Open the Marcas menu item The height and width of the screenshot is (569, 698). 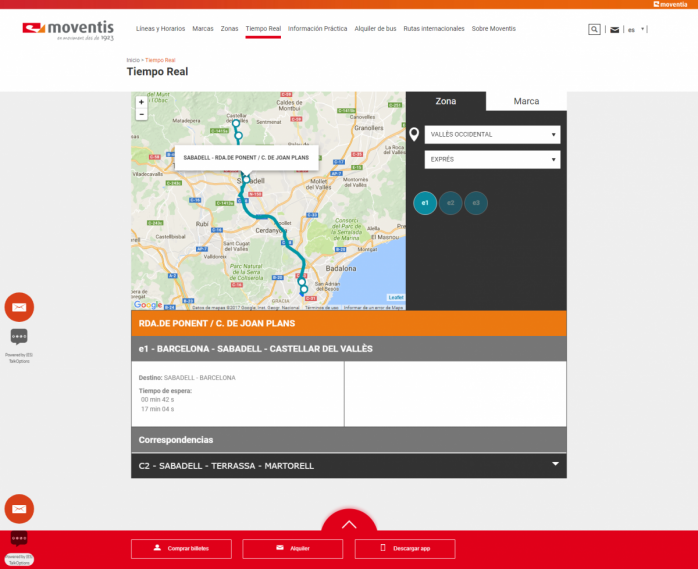point(203,28)
